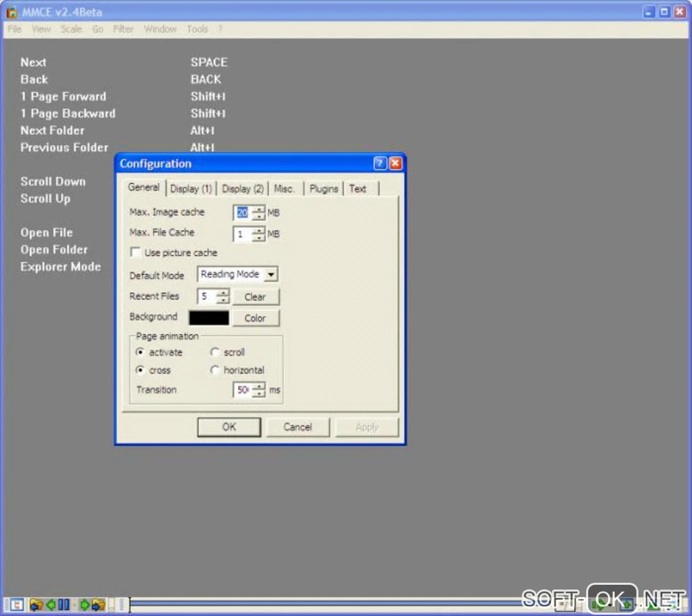692x616 pixels.
Task: Open the Plugins tab
Action: [x=324, y=189]
